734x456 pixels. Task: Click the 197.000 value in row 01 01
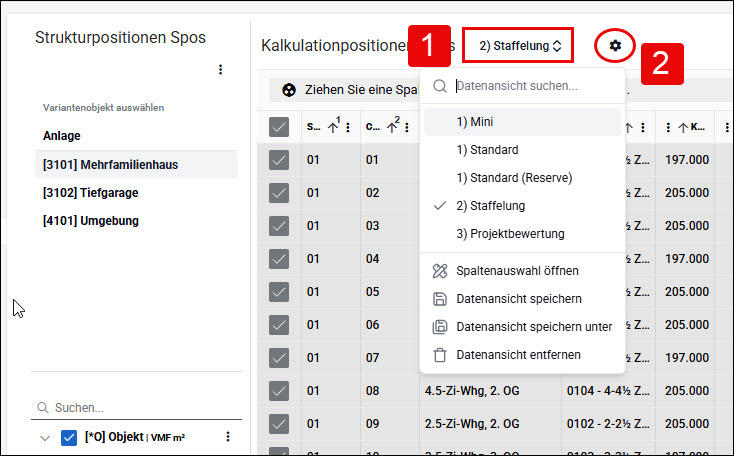tap(687, 160)
